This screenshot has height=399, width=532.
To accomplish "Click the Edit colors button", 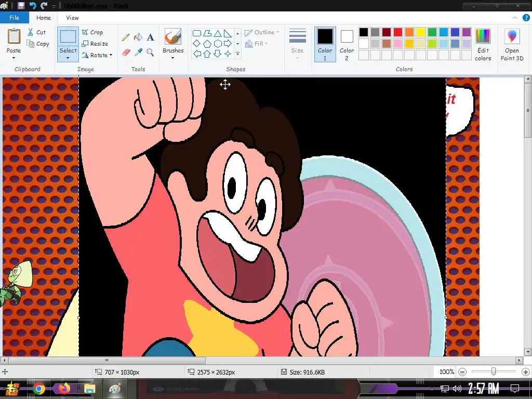I will (483, 45).
